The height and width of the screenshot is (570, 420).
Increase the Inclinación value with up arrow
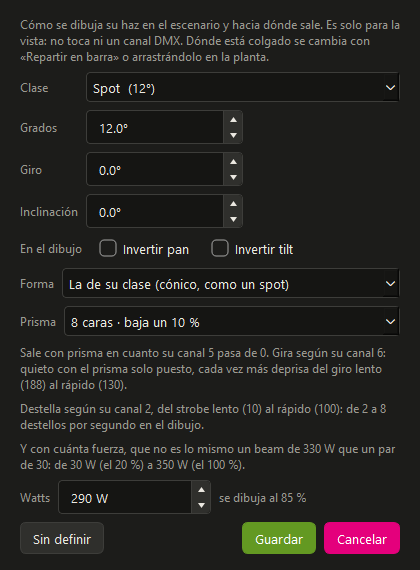pos(233,204)
